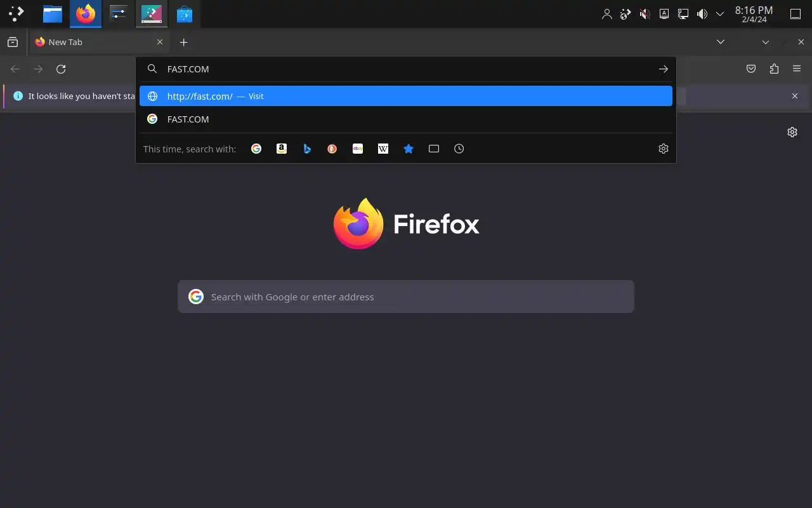Switch to Firefox in the taskbar
This screenshot has width=812, height=508.
[86, 14]
